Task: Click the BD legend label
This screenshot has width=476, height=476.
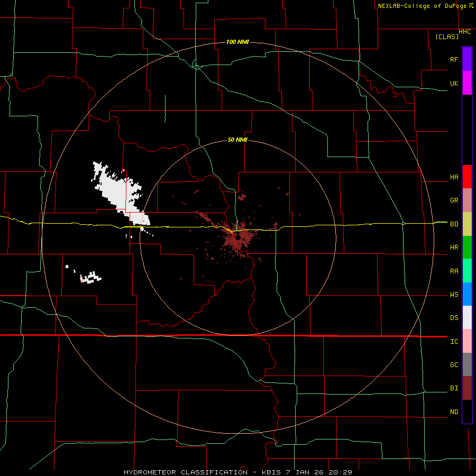Action: point(454,224)
